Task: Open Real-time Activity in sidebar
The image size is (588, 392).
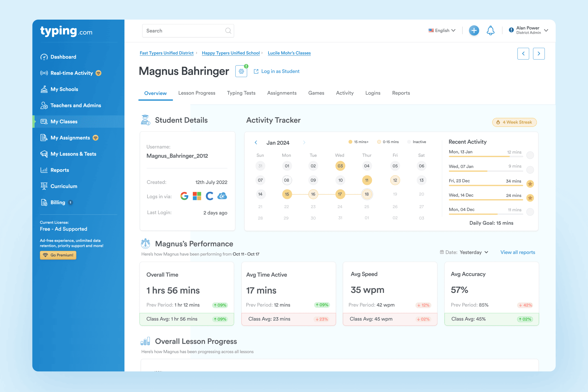Action: point(72,73)
